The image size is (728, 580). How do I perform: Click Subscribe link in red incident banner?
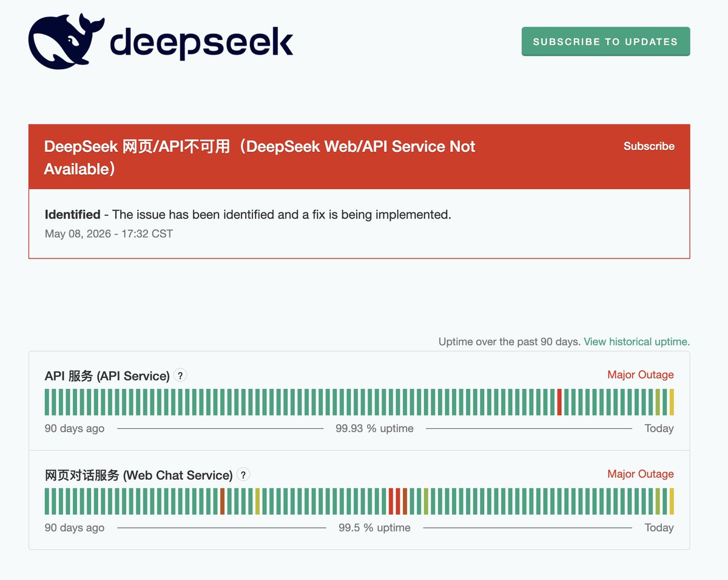(x=649, y=146)
